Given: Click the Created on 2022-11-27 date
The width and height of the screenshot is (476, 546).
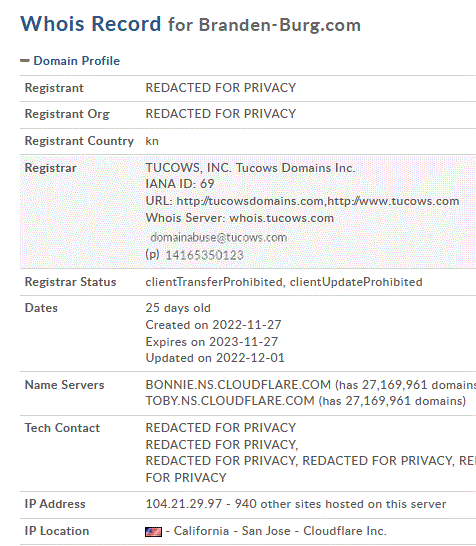Looking at the screenshot, I should click(213, 325).
